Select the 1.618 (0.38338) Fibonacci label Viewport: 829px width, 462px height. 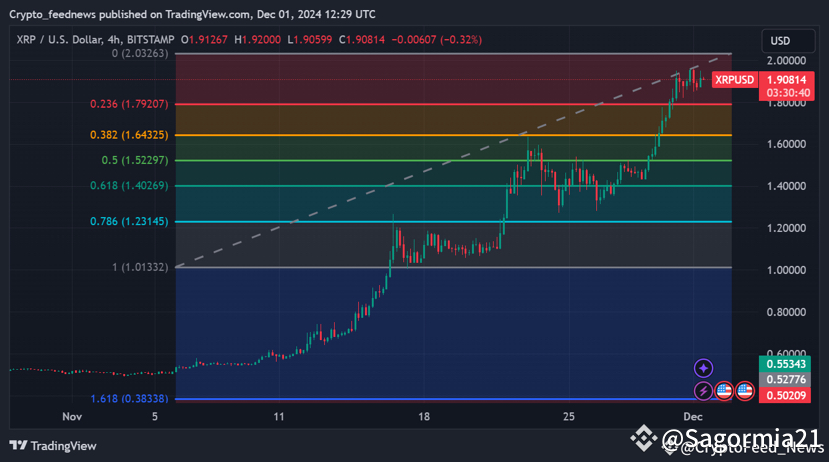129,399
